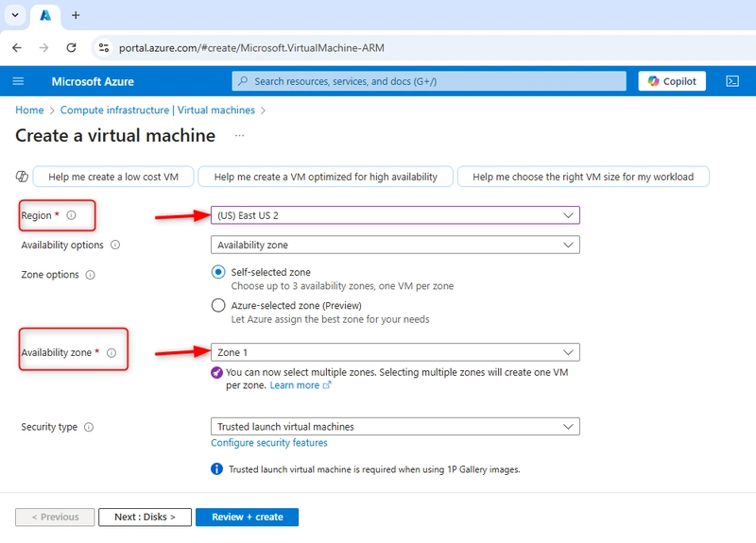Image resolution: width=756 pixels, height=543 pixels.
Task: Open Configure security features link
Action: [269, 442]
